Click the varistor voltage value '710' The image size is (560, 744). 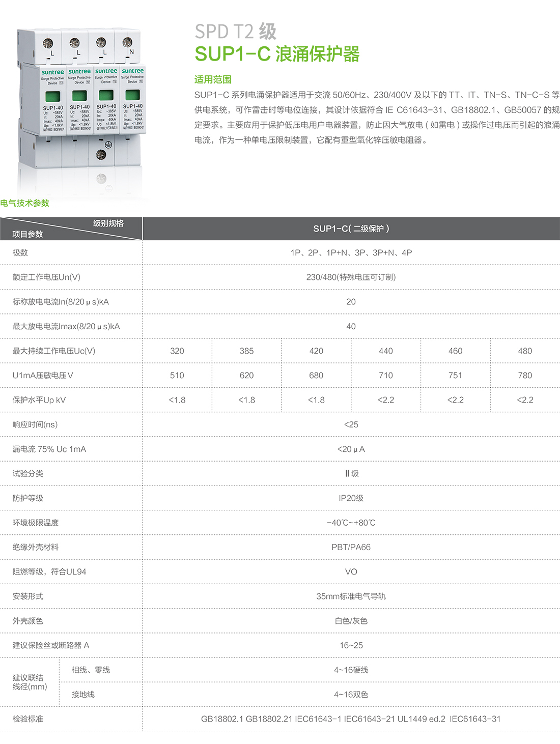point(386,375)
